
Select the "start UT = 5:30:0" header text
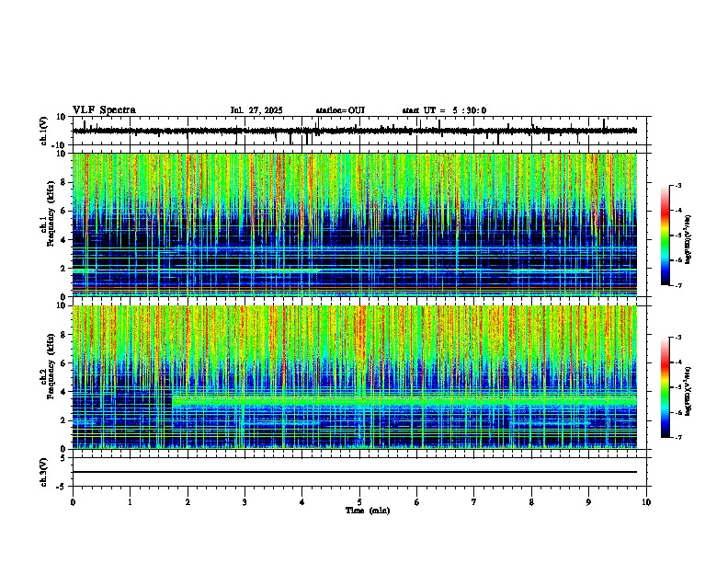444,110
